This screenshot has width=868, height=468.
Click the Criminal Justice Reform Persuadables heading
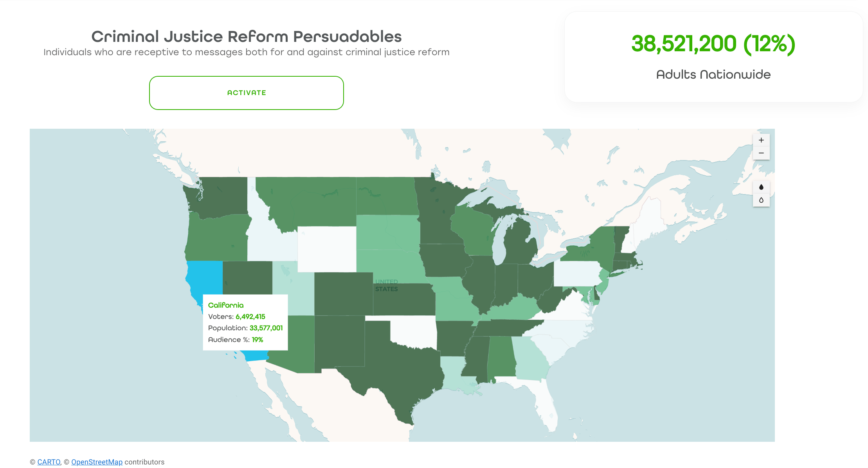click(x=247, y=36)
